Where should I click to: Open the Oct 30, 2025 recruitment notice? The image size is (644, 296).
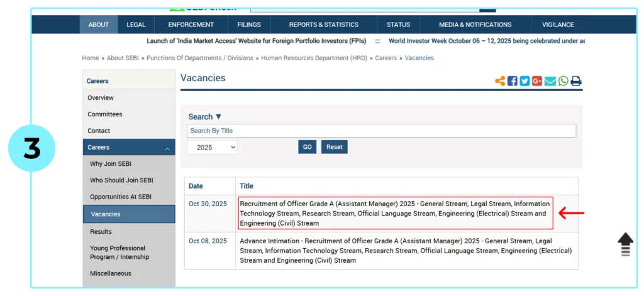pyautogui.click(x=395, y=214)
